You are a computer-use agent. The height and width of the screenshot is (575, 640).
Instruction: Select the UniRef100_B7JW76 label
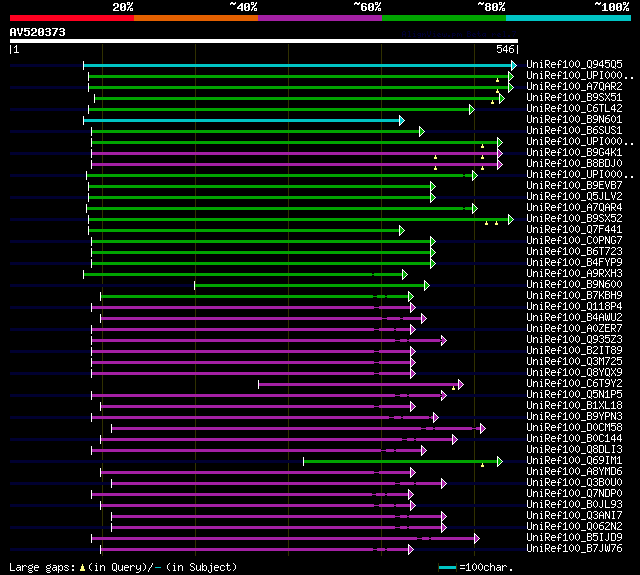pyautogui.click(x=574, y=549)
